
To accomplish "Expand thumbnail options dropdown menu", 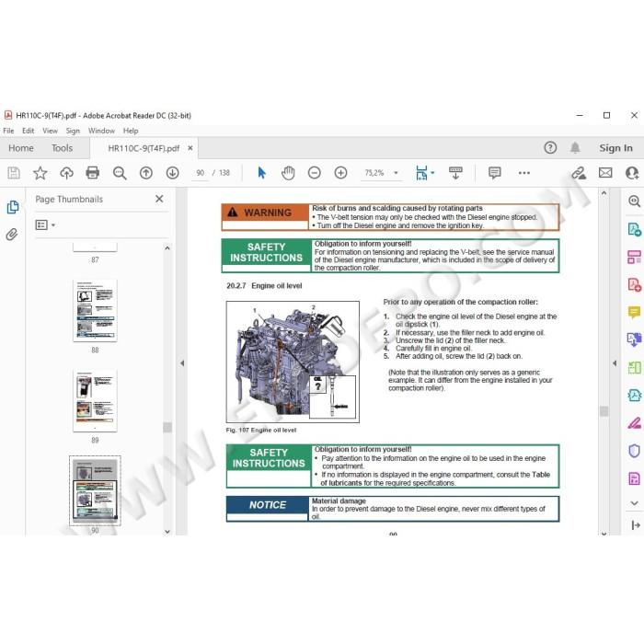I will [x=45, y=225].
